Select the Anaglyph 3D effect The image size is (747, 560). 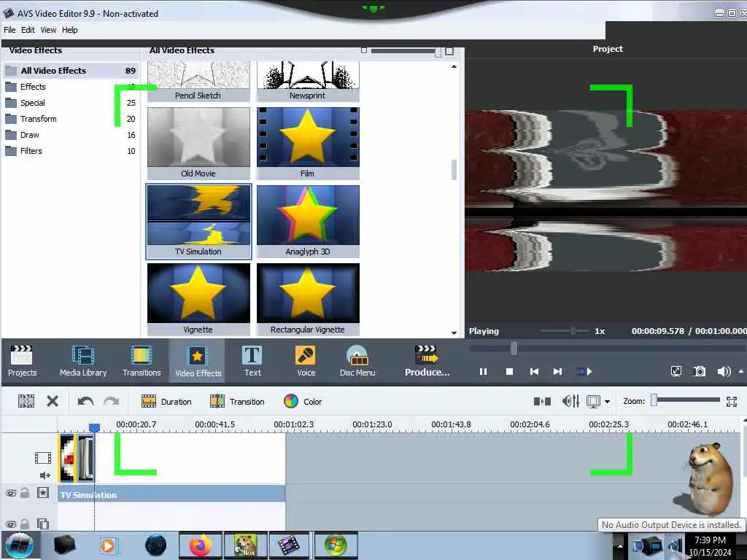click(308, 221)
